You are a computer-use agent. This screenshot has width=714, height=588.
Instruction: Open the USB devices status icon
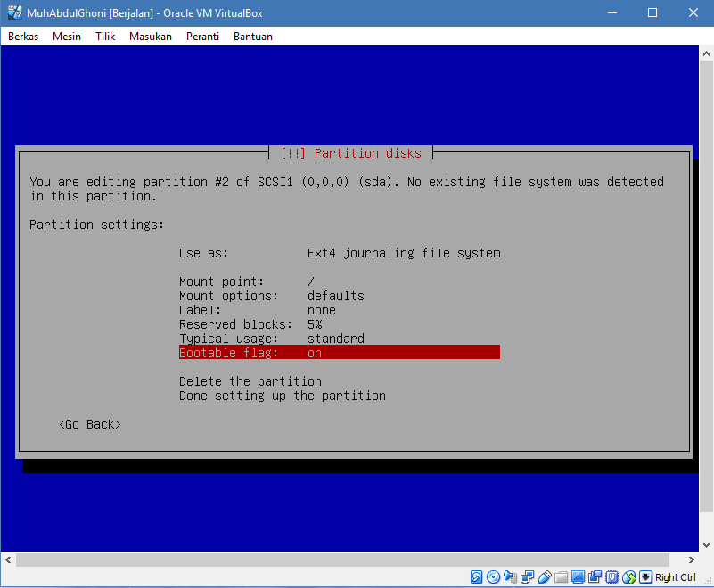coord(544,577)
